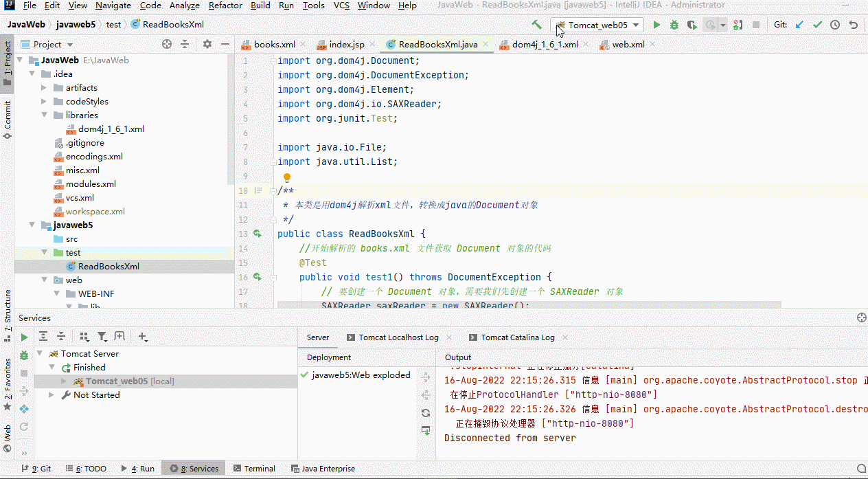Select encodings.xml in the Project tree

(x=94, y=157)
